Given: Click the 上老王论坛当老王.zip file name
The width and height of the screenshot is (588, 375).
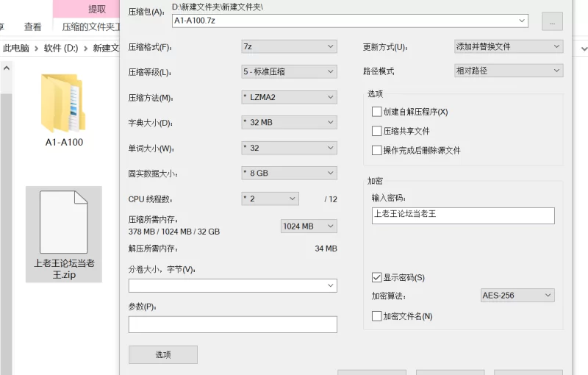Looking at the screenshot, I should coord(64,269).
